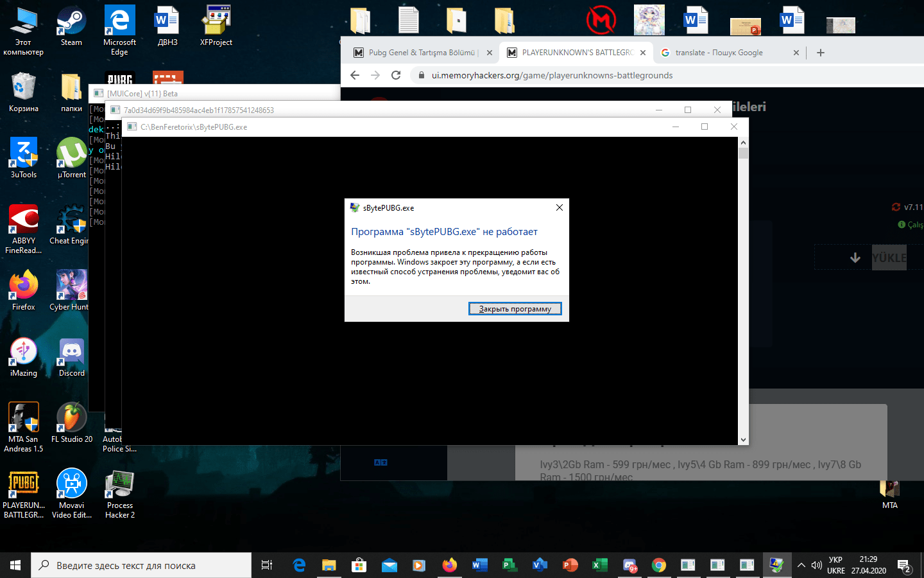The height and width of the screenshot is (578, 924).
Task: Select the PLAYERUNKNOWN'S BATTLEGROUNDS browser tab
Action: click(x=577, y=53)
